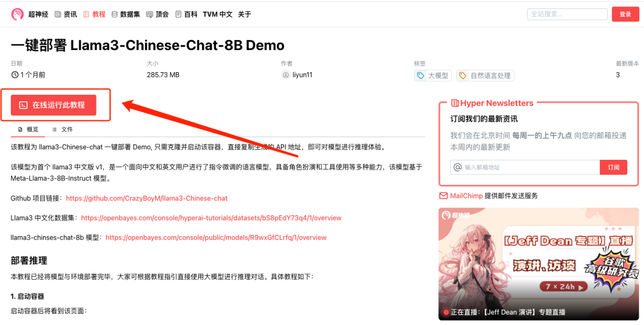Switch to the 概览 overview tab

tap(29, 129)
